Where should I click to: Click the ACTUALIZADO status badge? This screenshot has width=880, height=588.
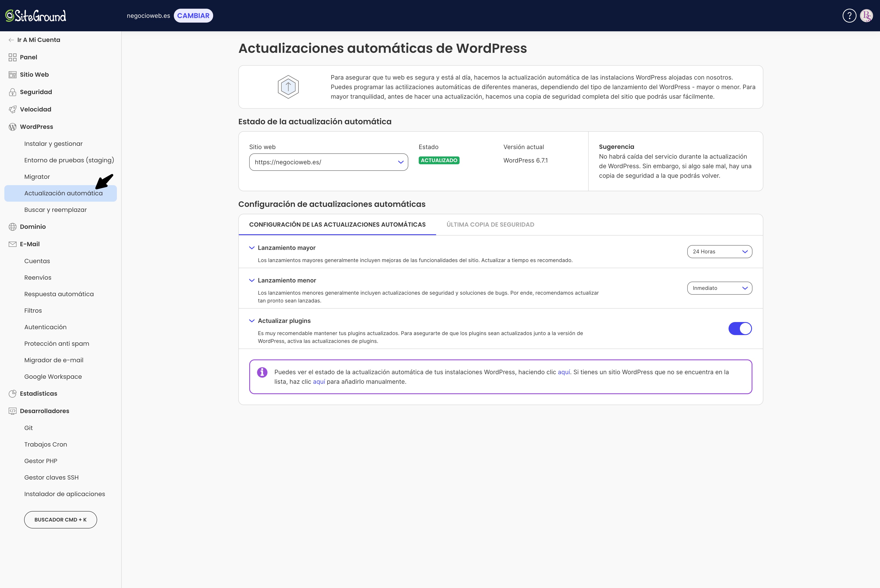pos(439,160)
